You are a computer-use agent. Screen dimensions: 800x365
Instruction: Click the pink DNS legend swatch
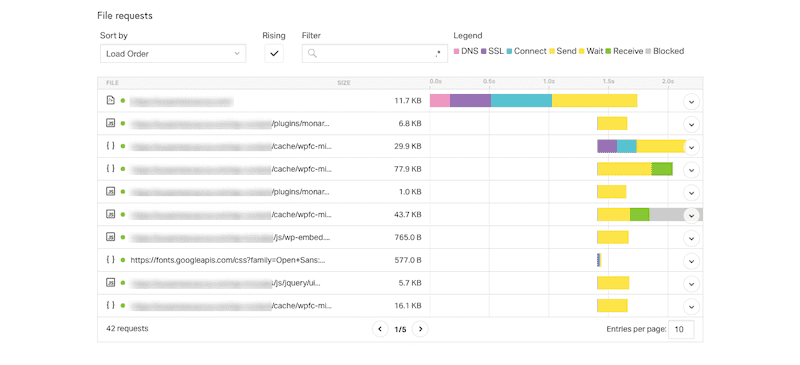point(457,52)
